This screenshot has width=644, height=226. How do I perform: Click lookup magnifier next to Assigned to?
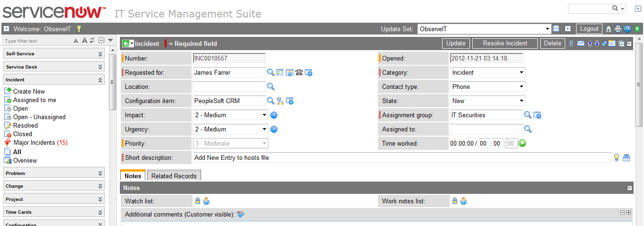(528, 129)
